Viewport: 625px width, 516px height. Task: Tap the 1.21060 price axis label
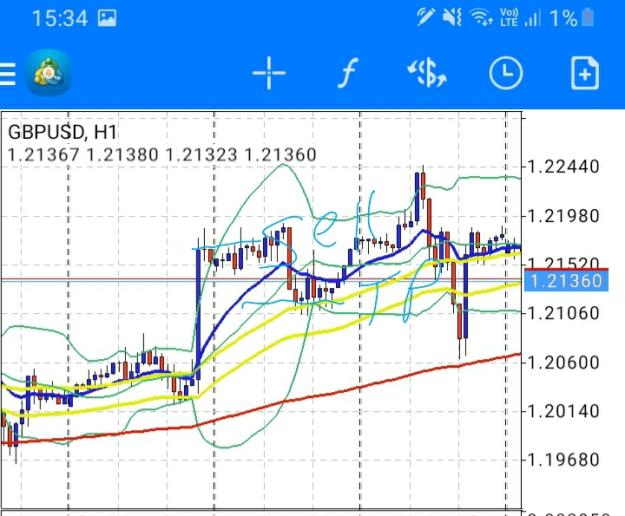(x=563, y=313)
